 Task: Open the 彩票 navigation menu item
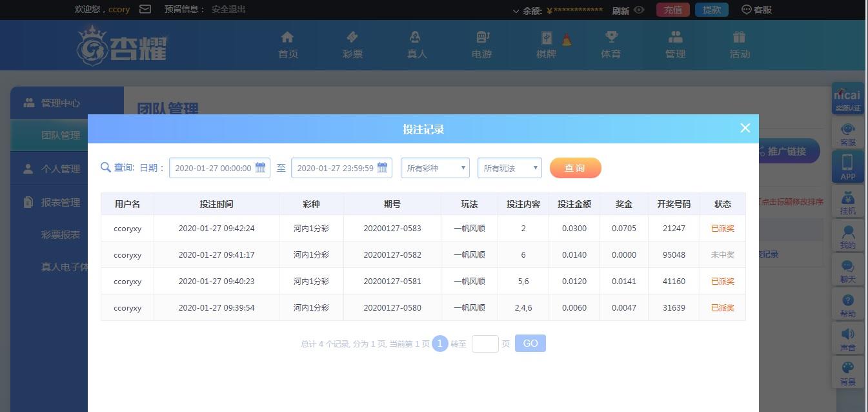click(x=352, y=45)
